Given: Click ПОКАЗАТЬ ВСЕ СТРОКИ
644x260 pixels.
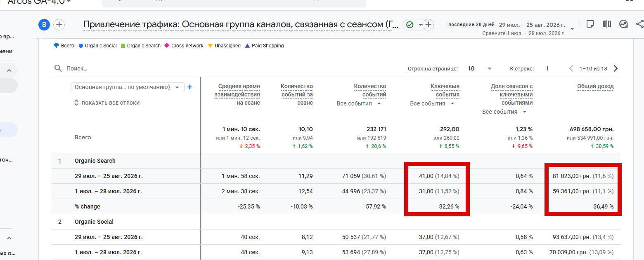Looking at the screenshot, I should point(107,103).
